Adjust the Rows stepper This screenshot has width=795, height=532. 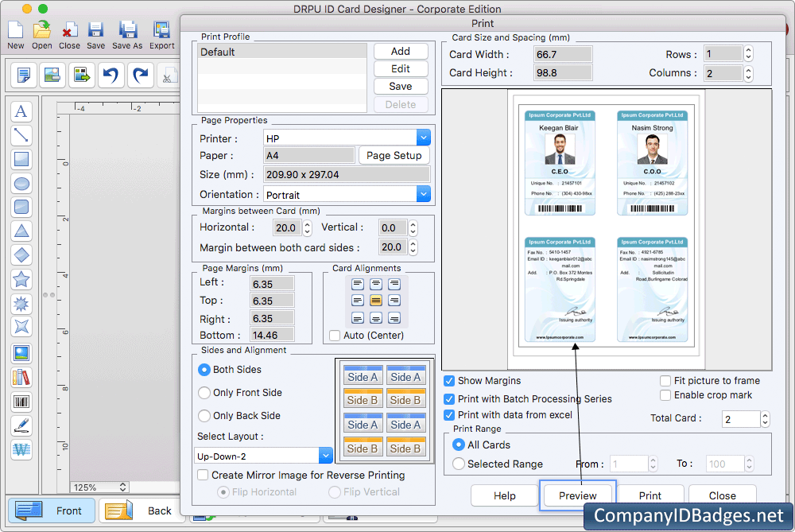748,54
